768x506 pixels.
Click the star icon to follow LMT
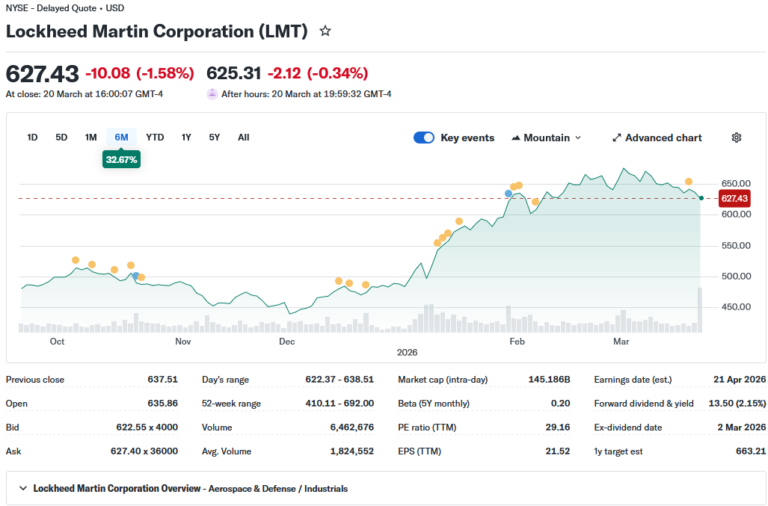[x=325, y=31]
